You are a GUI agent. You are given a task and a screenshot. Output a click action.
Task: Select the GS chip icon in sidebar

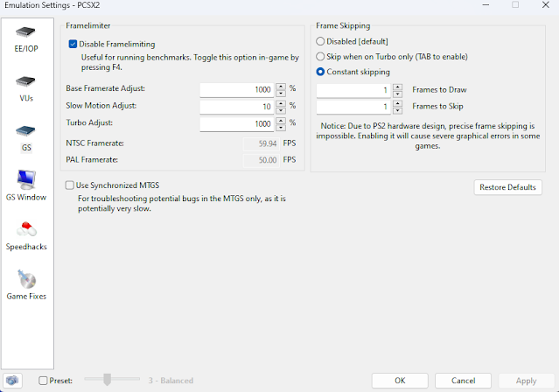click(25, 131)
